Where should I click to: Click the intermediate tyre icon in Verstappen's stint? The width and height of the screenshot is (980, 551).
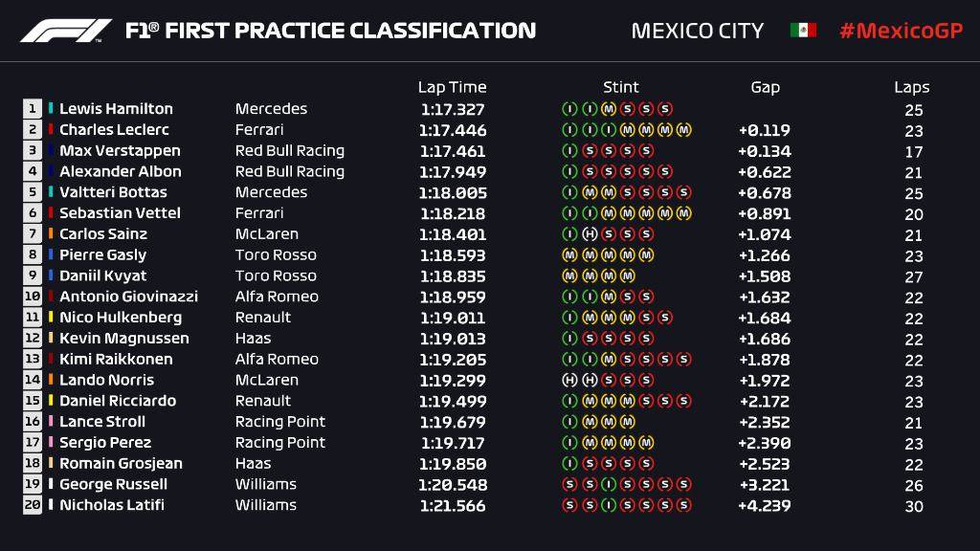coord(569,151)
